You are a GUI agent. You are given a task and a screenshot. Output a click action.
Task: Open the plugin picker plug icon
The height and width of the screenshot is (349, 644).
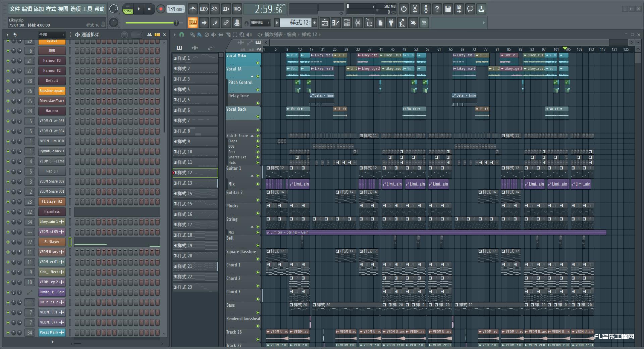pyautogui.click(x=391, y=23)
